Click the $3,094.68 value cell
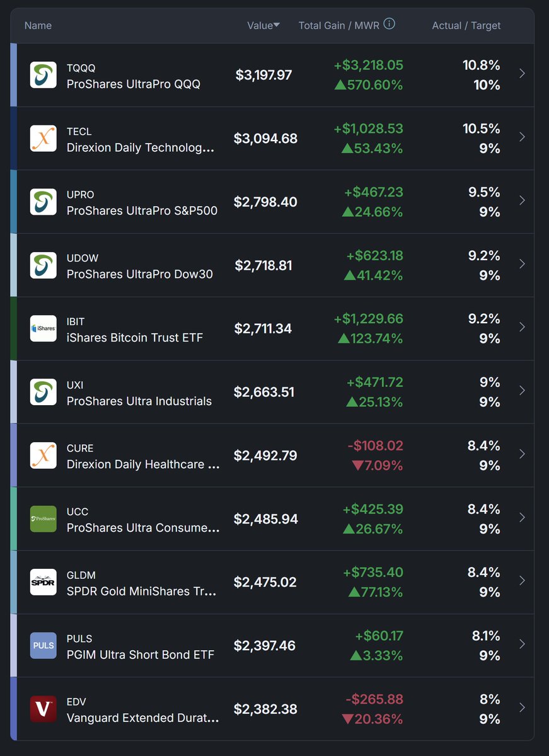The height and width of the screenshot is (756, 549). 265,139
